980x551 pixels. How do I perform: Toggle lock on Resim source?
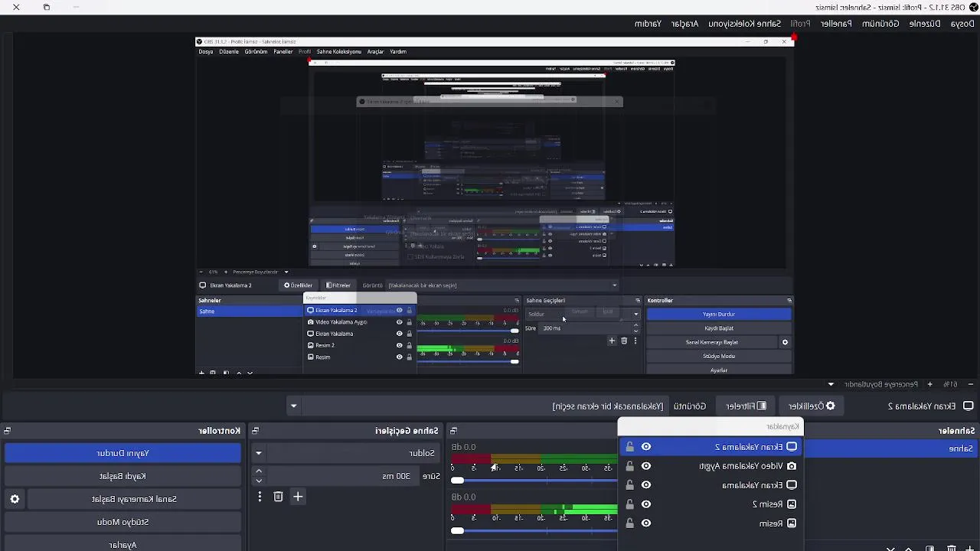click(629, 523)
